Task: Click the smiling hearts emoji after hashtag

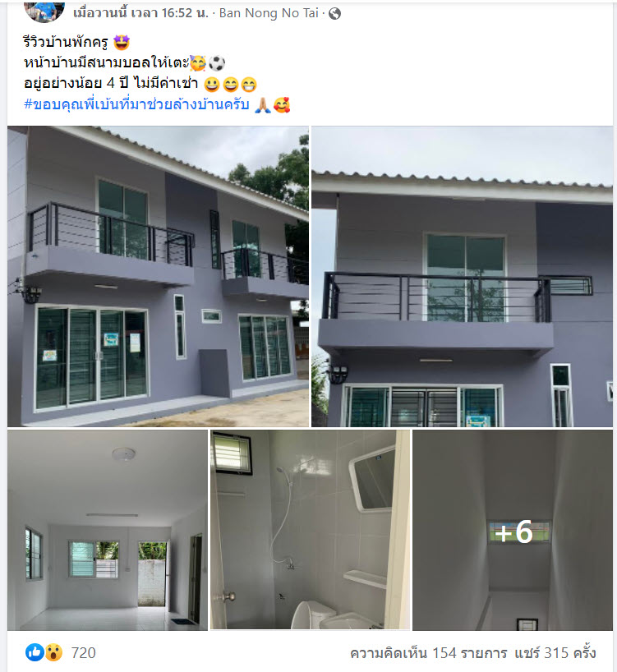Action: (x=282, y=104)
